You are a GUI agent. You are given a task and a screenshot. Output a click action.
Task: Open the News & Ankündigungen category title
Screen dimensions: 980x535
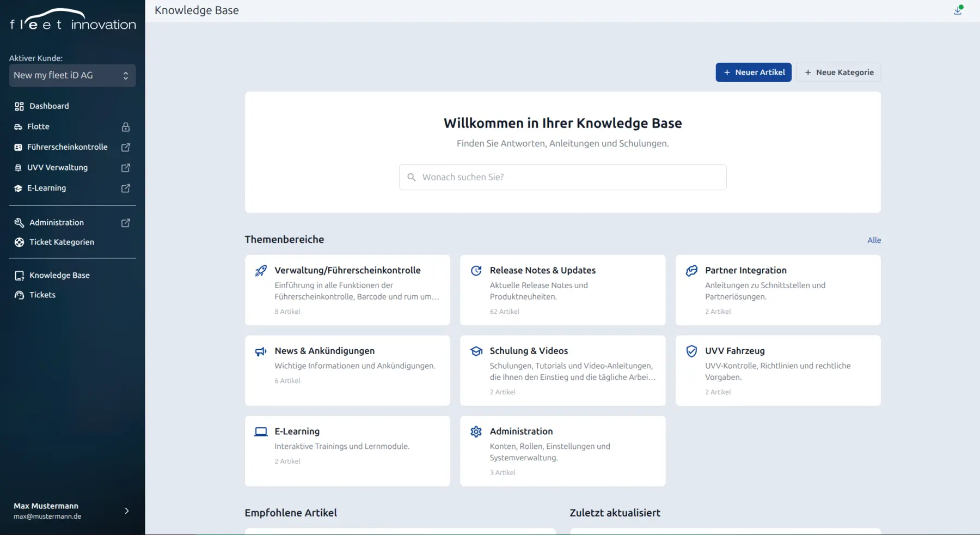point(324,351)
